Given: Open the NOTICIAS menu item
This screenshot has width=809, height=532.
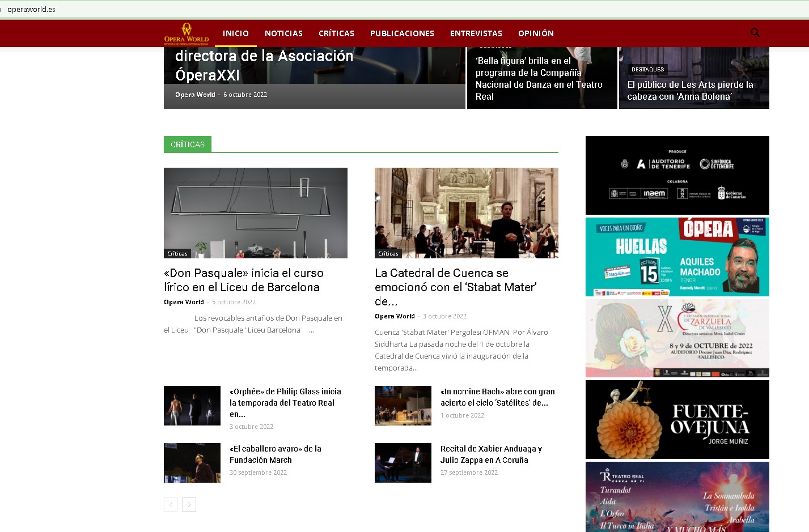Looking at the screenshot, I should 283,33.
